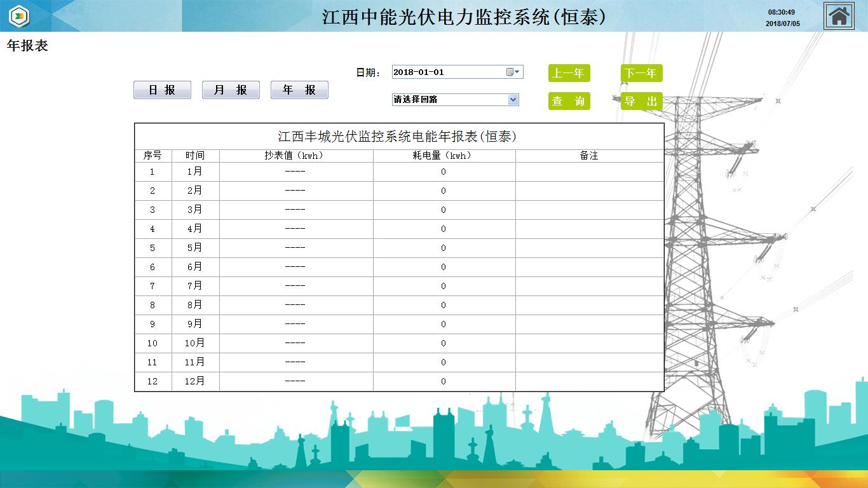Viewport: 868px width, 488px height.
Task: Click the 备注 remarks column header
Action: coord(589,156)
